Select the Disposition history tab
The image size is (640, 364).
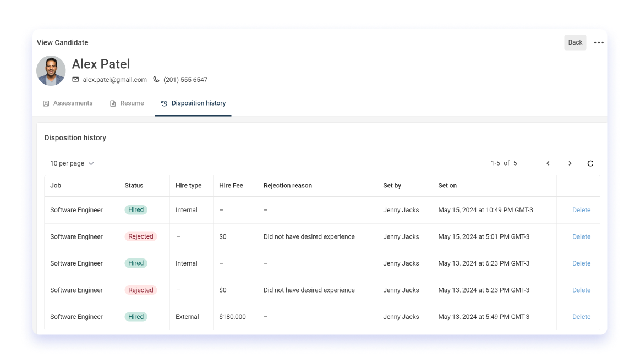coord(193,103)
